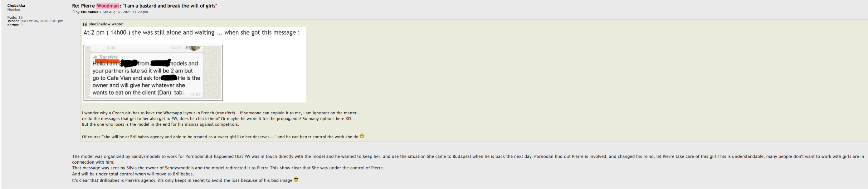868x189 pixels.
Task: Click the sunglasses emoji ending the post
Action: 296,179
